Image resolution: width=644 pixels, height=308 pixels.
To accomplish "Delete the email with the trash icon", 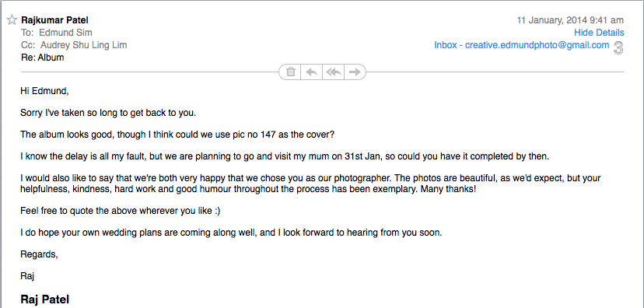I will [290, 72].
